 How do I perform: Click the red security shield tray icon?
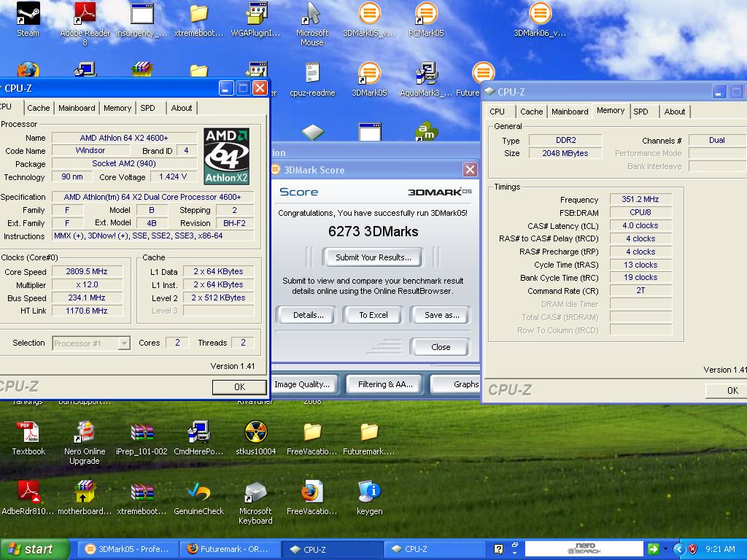pyautogui.click(x=693, y=549)
